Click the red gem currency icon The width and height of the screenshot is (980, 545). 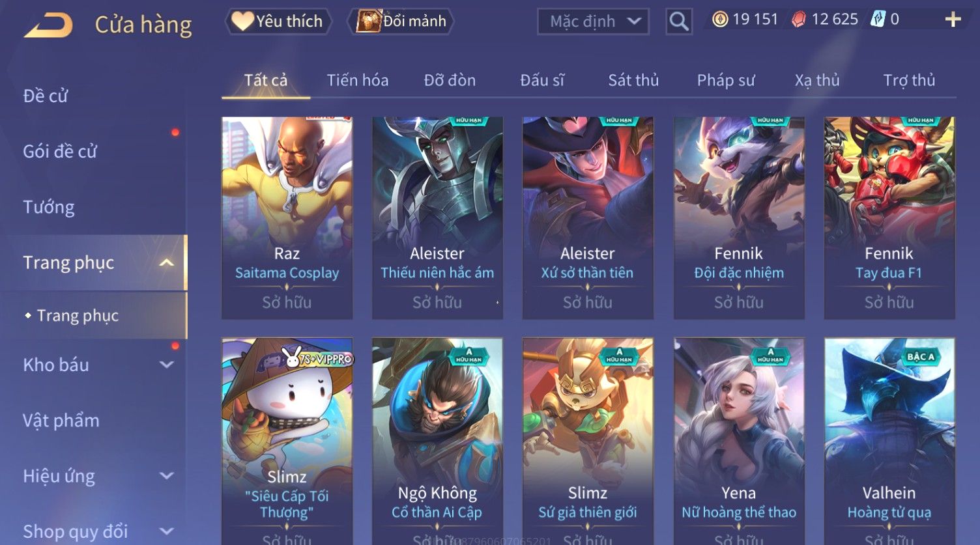coord(799,20)
